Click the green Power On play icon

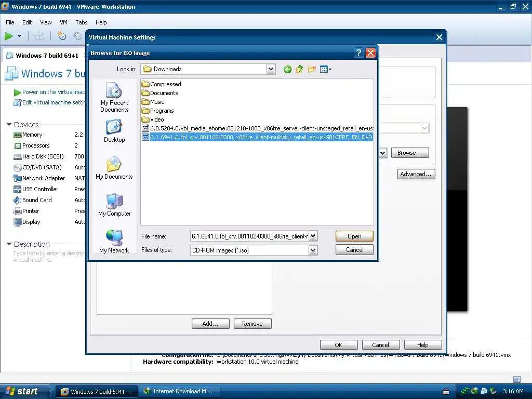click(x=8, y=36)
